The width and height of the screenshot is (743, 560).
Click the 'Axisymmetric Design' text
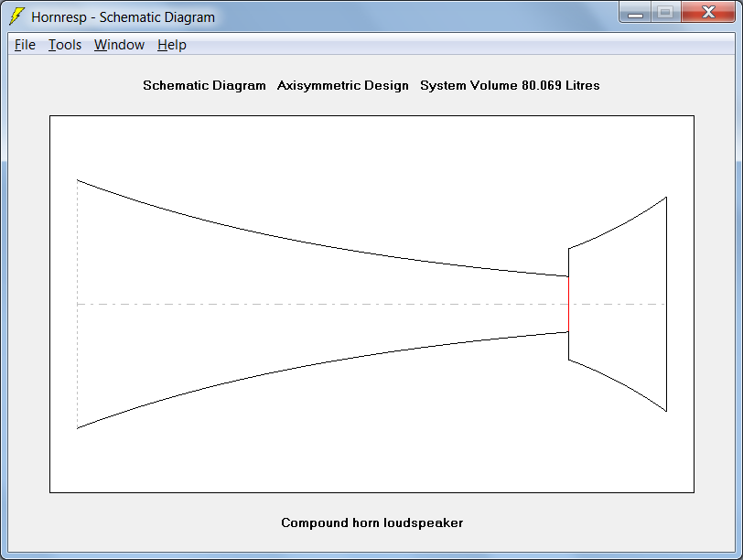click(x=342, y=86)
